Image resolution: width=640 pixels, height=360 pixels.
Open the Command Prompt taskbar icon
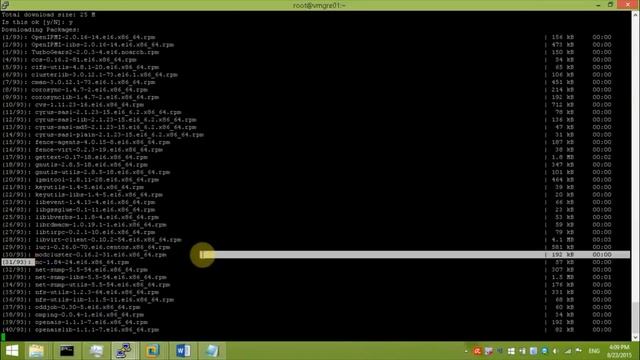tap(67, 351)
